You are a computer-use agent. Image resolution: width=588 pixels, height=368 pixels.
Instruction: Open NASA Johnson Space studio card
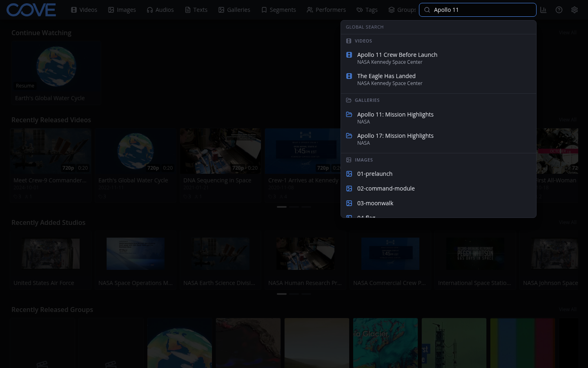tap(550, 260)
